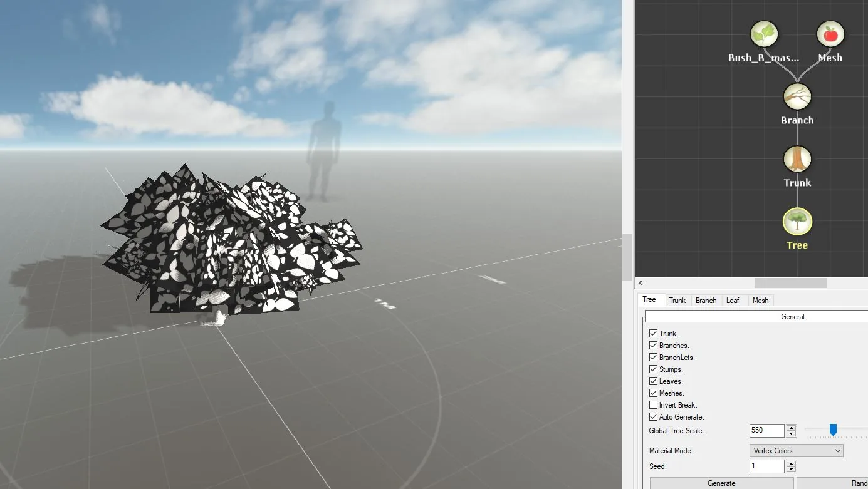Click the Global Tree Scale slider handle
This screenshot has width=868, height=489.
click(833, 430)
